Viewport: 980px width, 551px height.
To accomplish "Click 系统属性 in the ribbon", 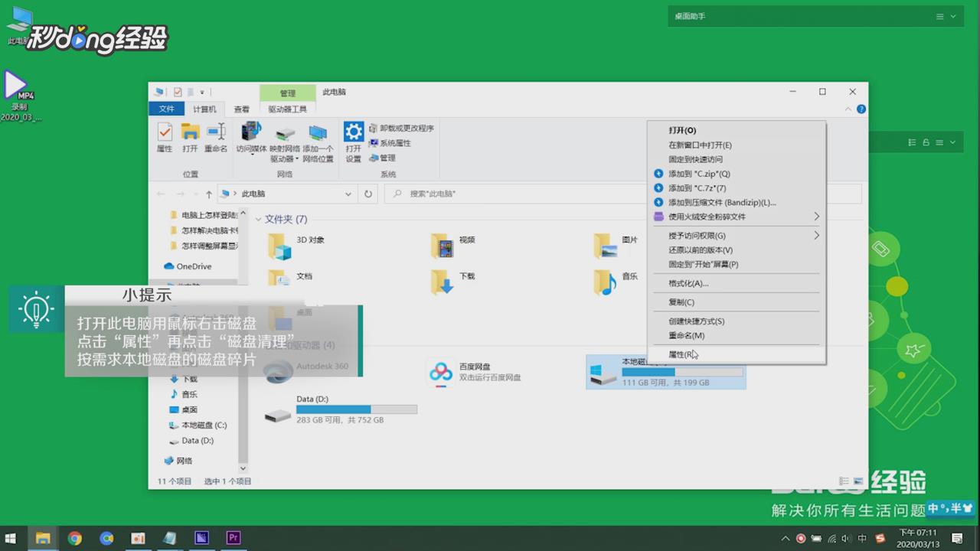I will (x=390, y=143).
